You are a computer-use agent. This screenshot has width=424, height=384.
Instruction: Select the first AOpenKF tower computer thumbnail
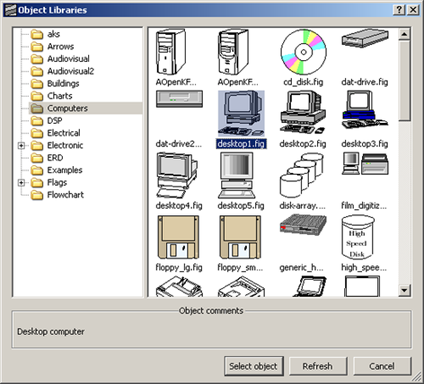(x=171, y=52)
